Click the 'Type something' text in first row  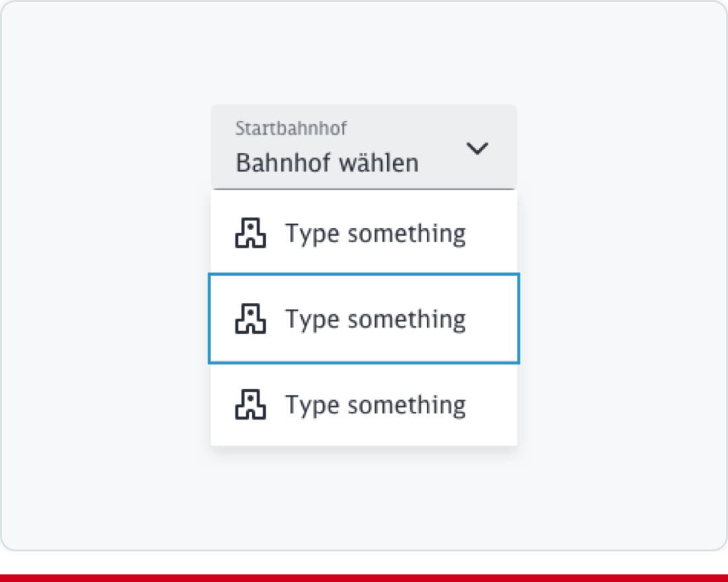[375, 233]
